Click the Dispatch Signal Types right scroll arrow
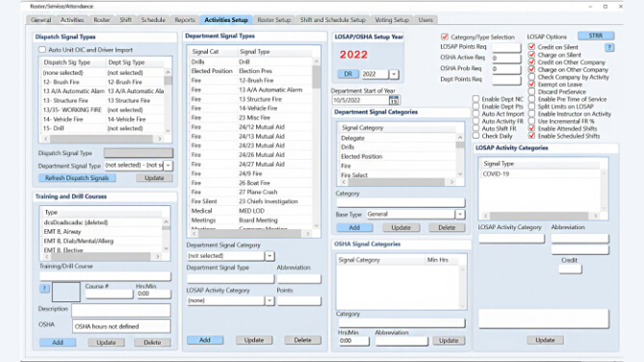Image resolution: width=644 pixels, height=362 pixels. 160,139
